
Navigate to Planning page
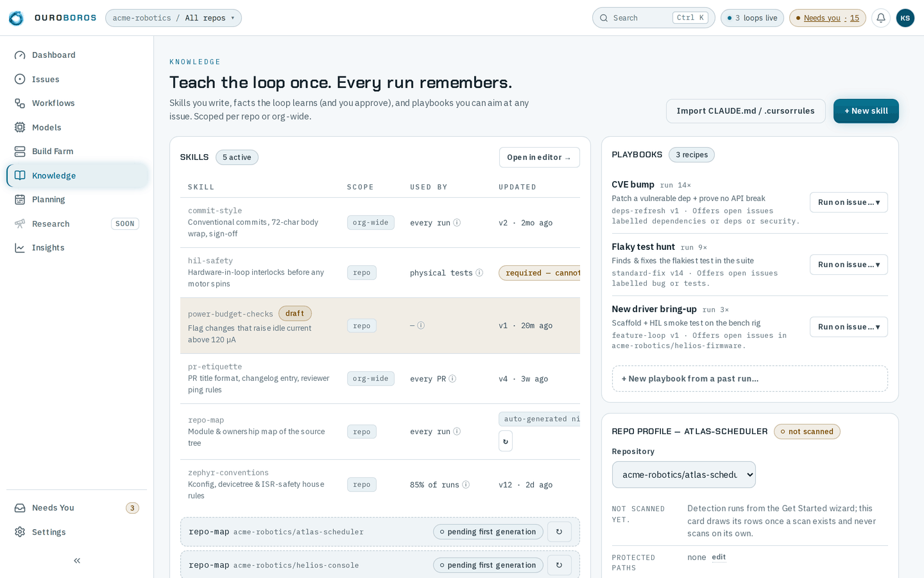pos(78,200)
